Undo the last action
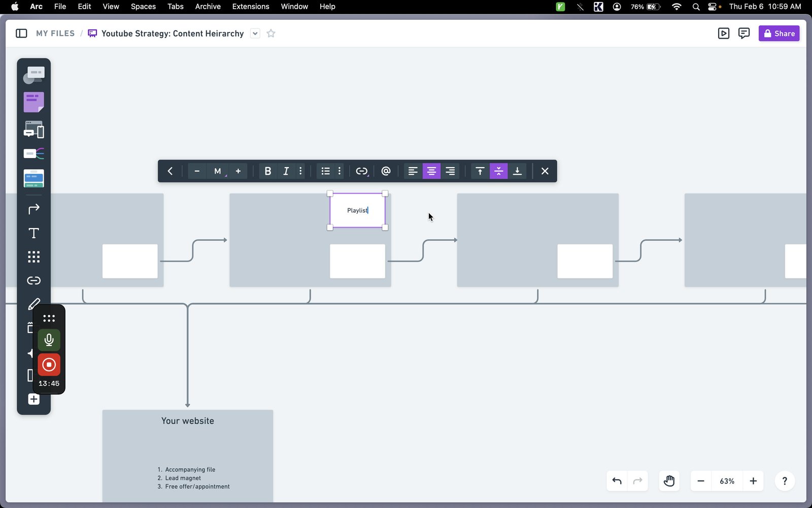This screenshot has height=508, width=812. click(617, 481)
